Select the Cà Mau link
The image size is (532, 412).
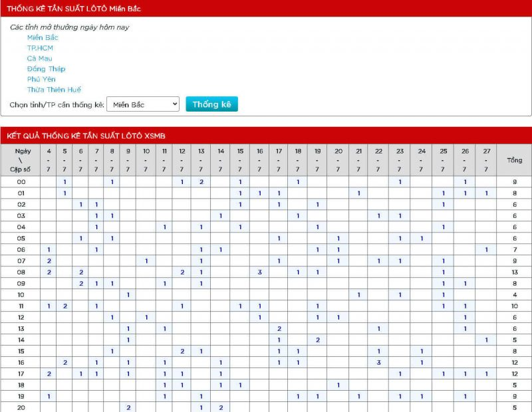point(39,58)
